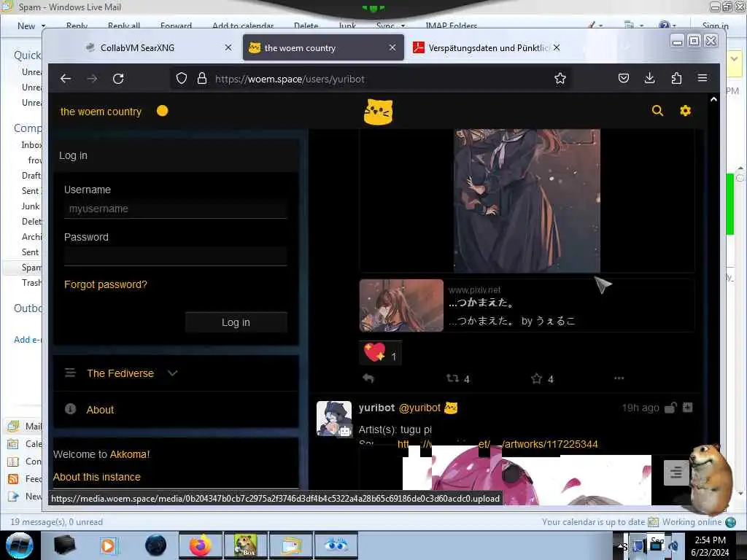Click the yellow cat logo
The width and height of the screenshot is (747, 560).
coord(379,112)
